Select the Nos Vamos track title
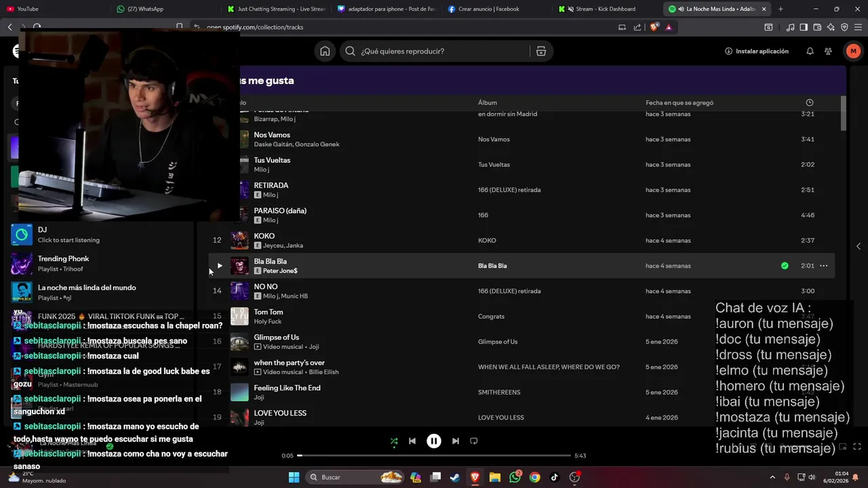868x488 pixels. tap(272, 135)
